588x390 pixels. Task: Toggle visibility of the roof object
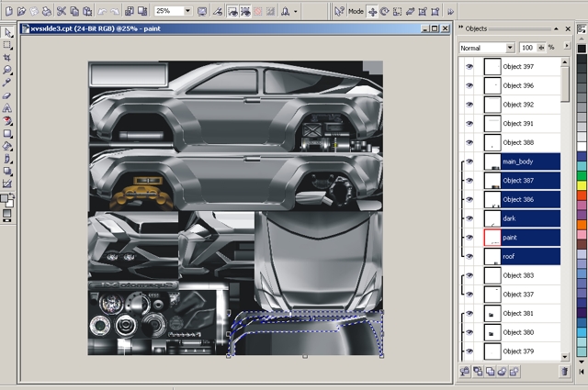(469, 257)
